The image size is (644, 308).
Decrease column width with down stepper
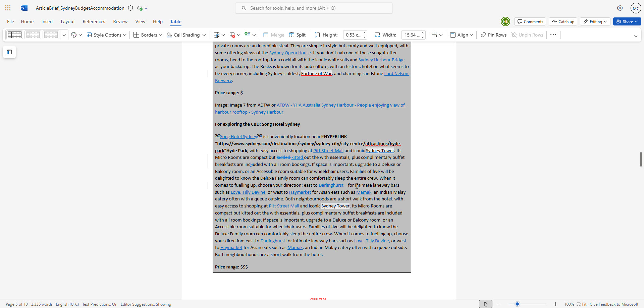(x=423, y=37)
